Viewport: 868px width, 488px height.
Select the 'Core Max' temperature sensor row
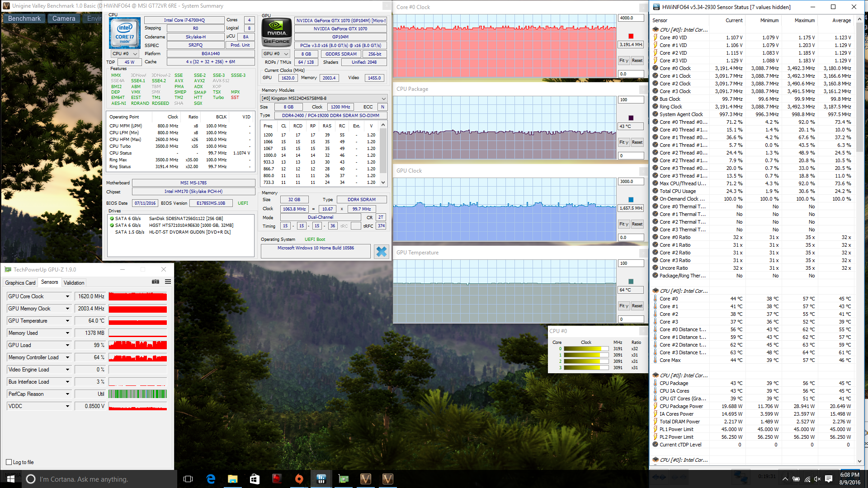click(753, 360)
